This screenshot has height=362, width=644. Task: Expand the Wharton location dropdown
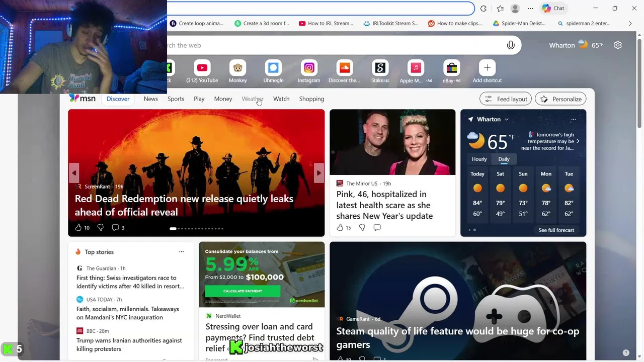506,120
